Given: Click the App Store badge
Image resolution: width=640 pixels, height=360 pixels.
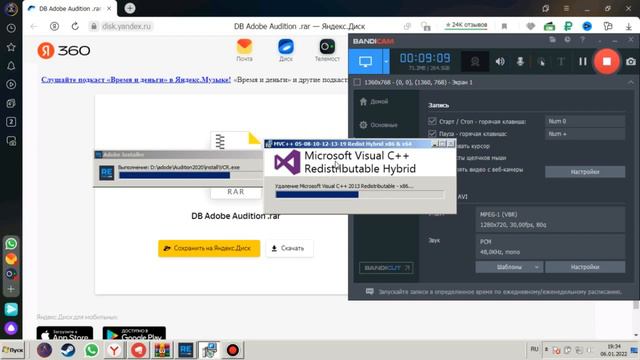Looking at the screenshot, I should tap(64, 333).
